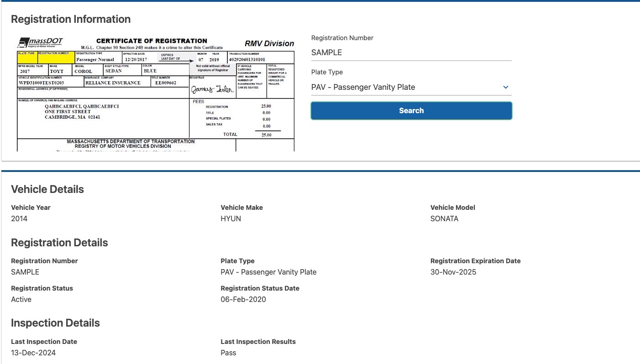
Task: Click the Active registration status text
Action: 21,299
